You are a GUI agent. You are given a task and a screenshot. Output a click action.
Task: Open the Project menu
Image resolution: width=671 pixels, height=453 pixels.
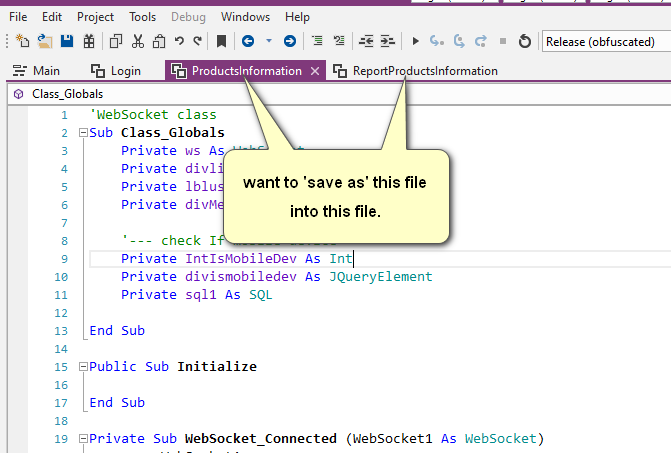(95, 17)
